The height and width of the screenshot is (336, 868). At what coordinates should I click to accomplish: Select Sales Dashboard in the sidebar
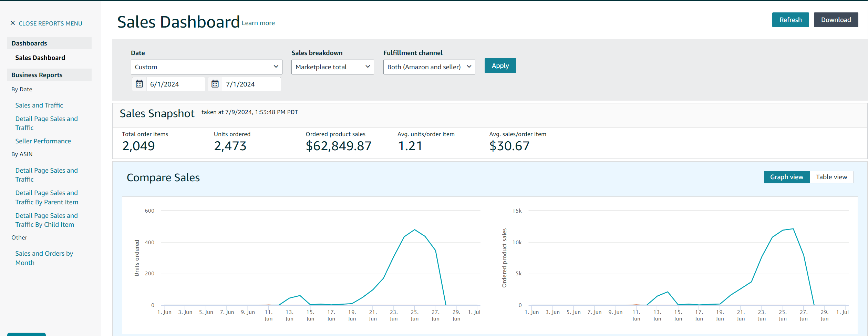tap(40, 58)
